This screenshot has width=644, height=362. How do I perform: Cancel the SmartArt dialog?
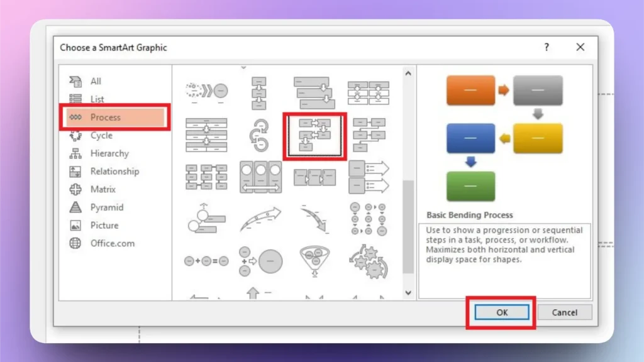(x=564, y=312)
